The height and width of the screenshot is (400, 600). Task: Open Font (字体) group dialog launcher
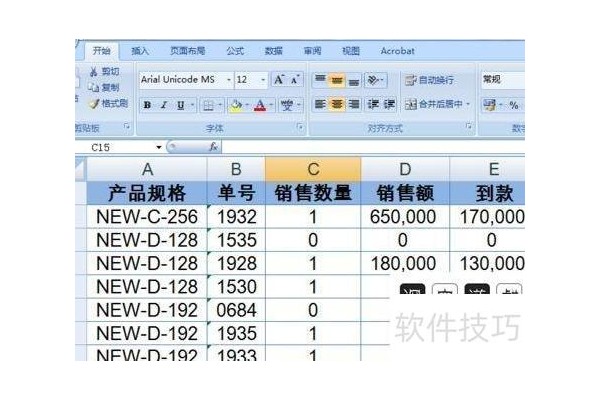(x=300, y=127)
